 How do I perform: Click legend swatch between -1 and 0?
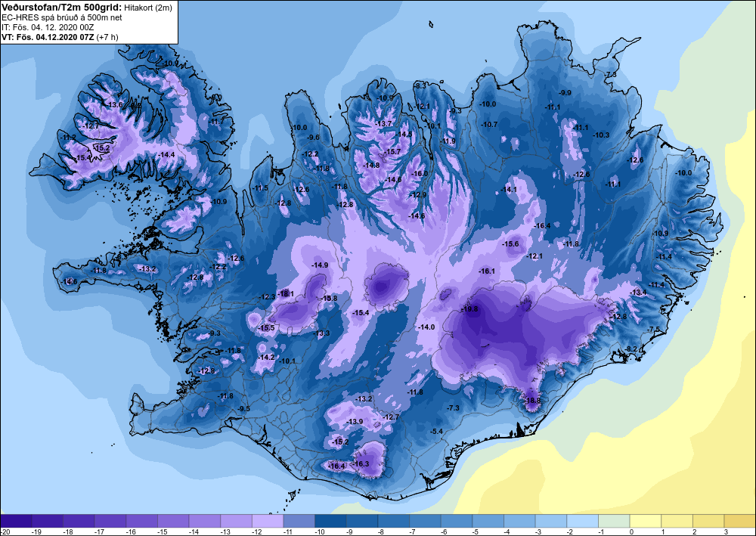[614, 521]
